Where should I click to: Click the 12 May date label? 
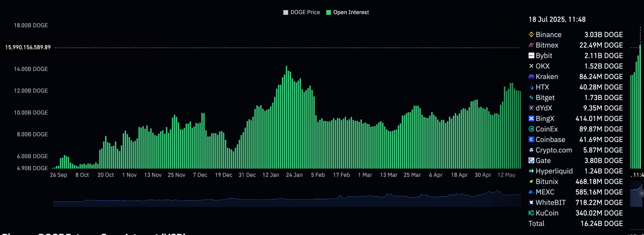[507, 175]
